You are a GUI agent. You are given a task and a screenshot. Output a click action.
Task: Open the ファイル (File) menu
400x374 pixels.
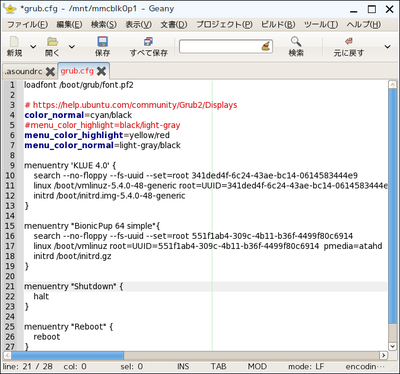28,25
